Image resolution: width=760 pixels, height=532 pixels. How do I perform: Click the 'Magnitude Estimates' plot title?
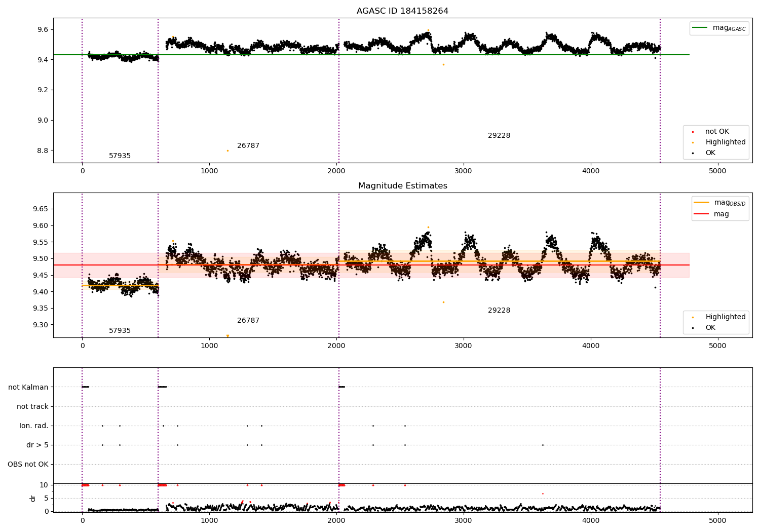click(402, 186)
